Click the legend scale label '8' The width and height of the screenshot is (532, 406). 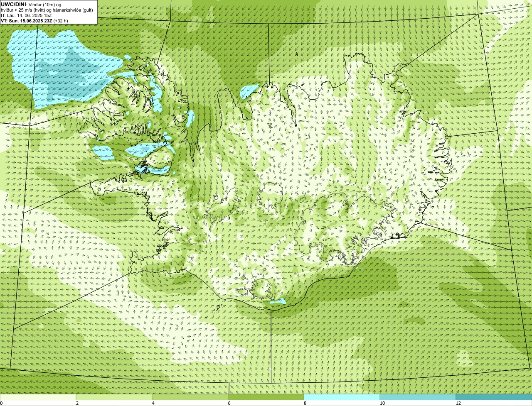click(305, 403)
